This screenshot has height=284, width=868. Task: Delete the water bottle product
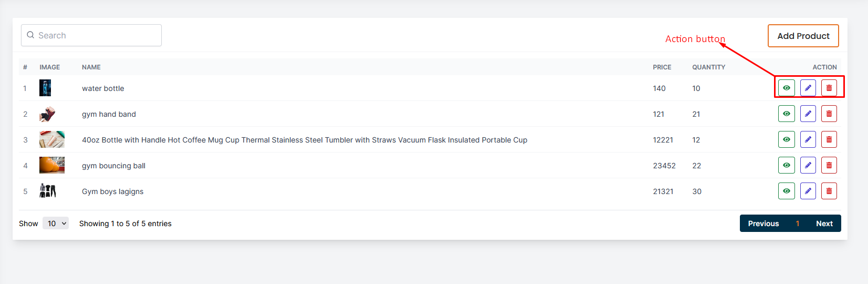tap(829, 88)
